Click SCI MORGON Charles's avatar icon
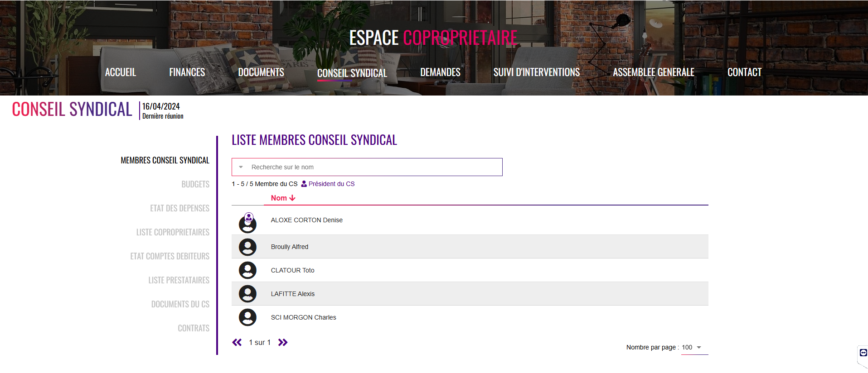The image size is (868, 373). 247,317
